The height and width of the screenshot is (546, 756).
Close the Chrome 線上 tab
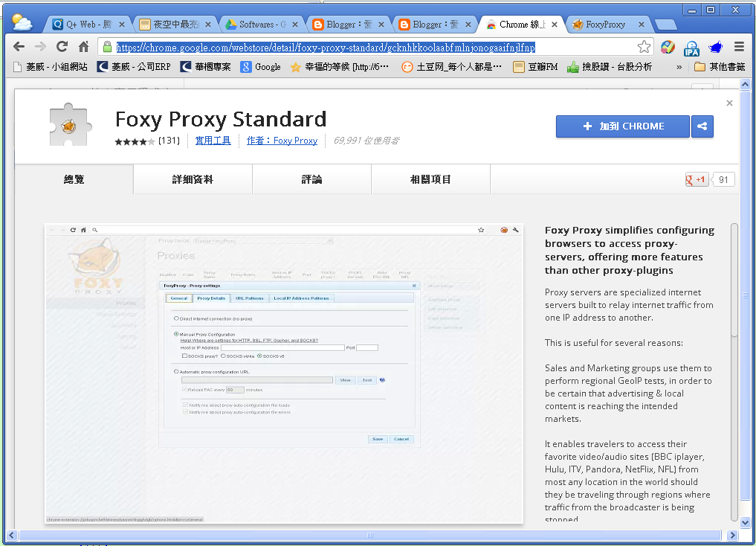[555, 24]
